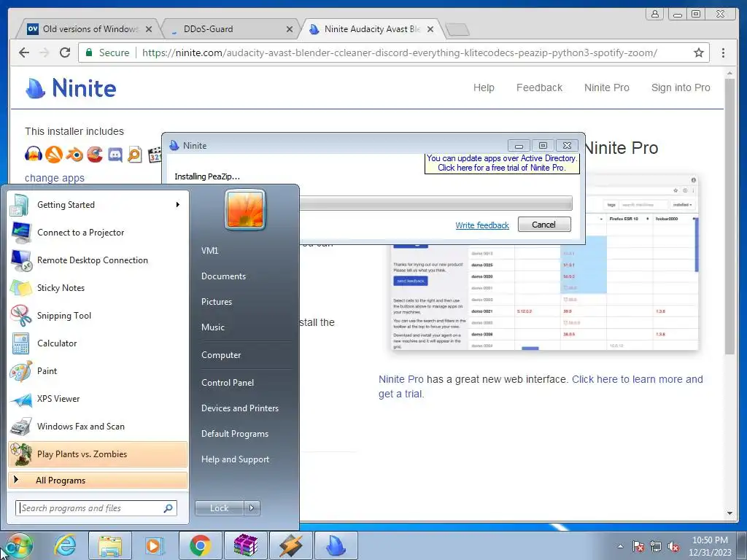747x560 pixels.
Task: Click the Lock button in Start menu
Action: (x=219, y=508)
